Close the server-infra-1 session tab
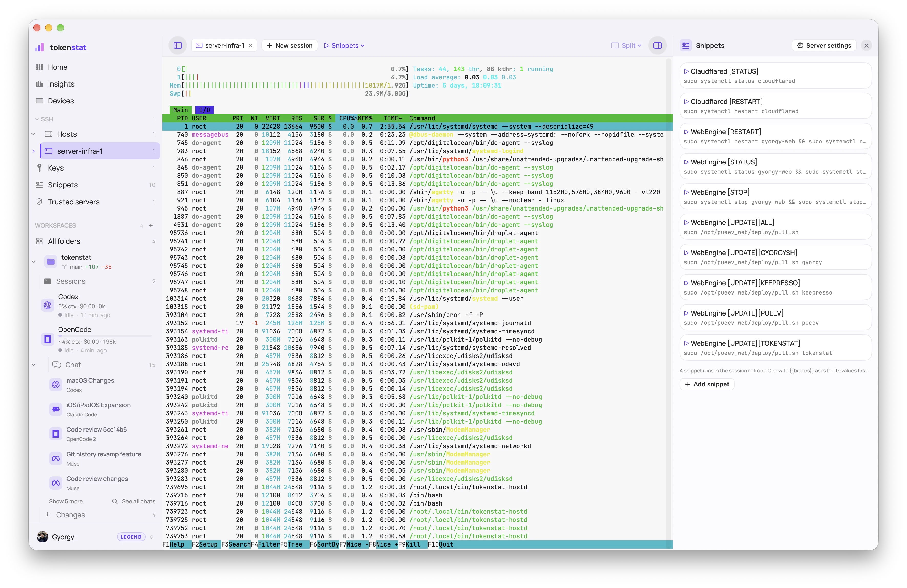The width and height of the screenshot is (907, 588). click(251, 45)
